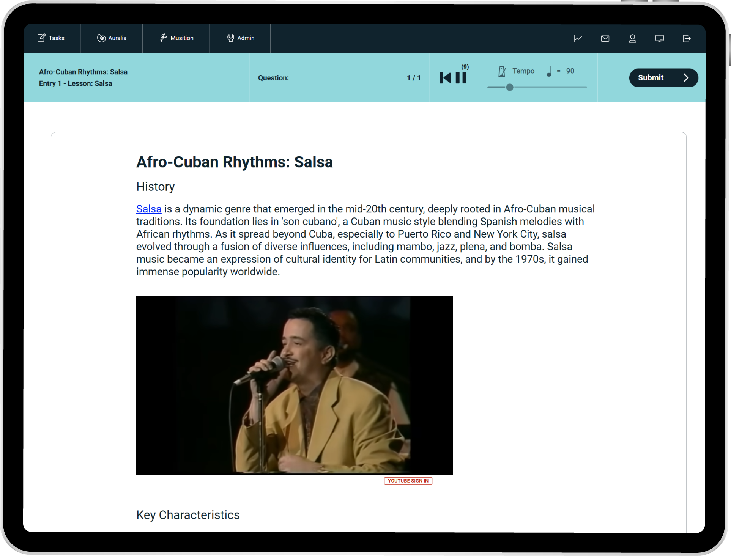Pause the audio playback
731x560 pixels.
[461, 78]
